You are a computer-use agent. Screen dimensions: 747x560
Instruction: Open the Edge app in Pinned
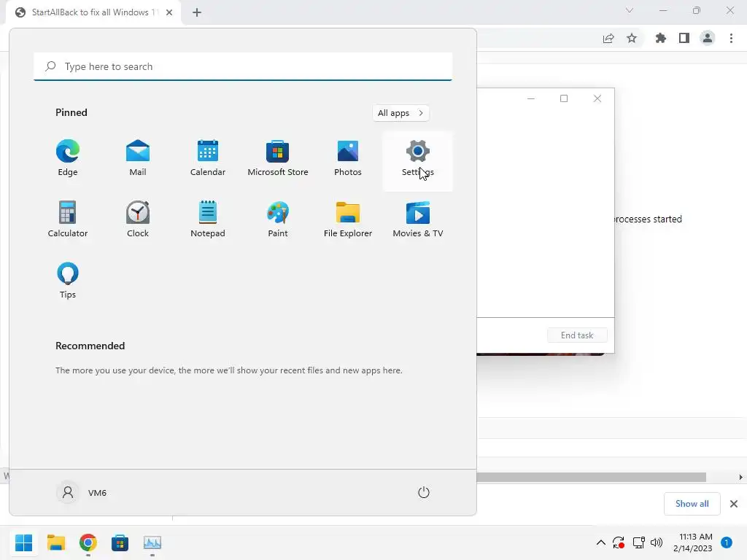pos(68,158)
